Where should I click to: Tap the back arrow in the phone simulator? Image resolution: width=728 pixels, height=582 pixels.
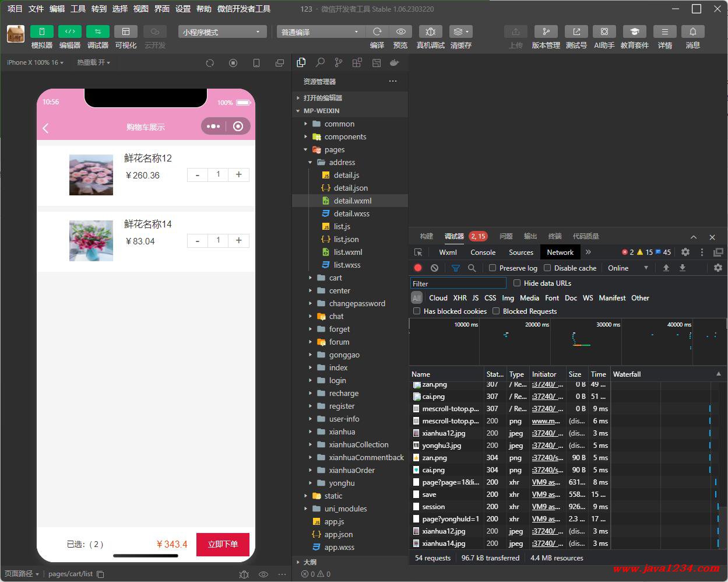(x=46, y=128)
